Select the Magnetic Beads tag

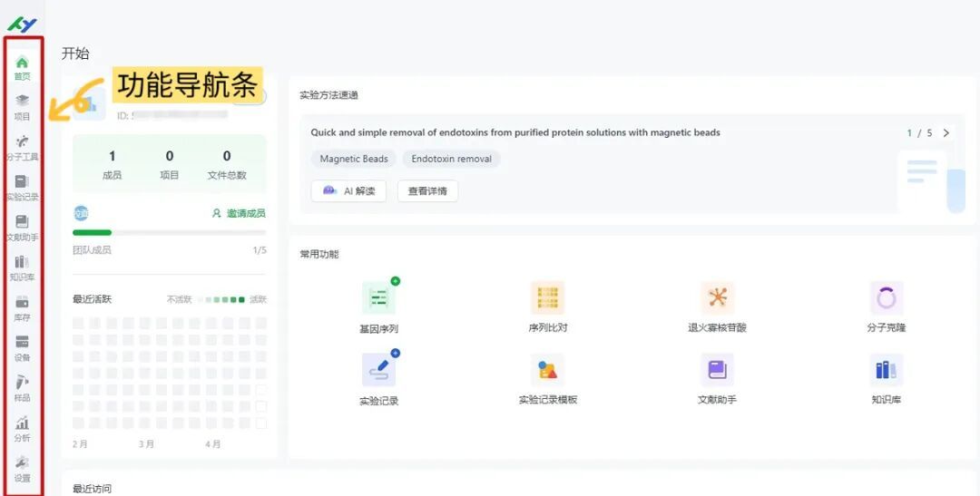pos(354,159)
